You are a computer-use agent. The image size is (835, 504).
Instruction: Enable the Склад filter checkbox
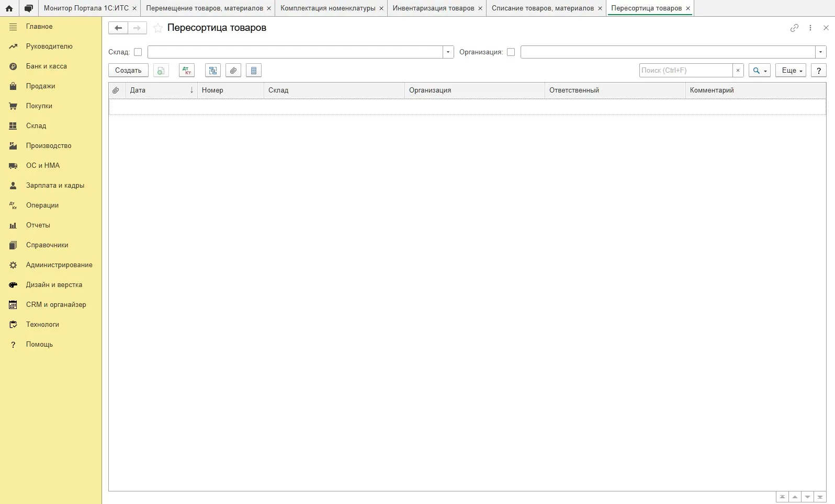point(138,52)
